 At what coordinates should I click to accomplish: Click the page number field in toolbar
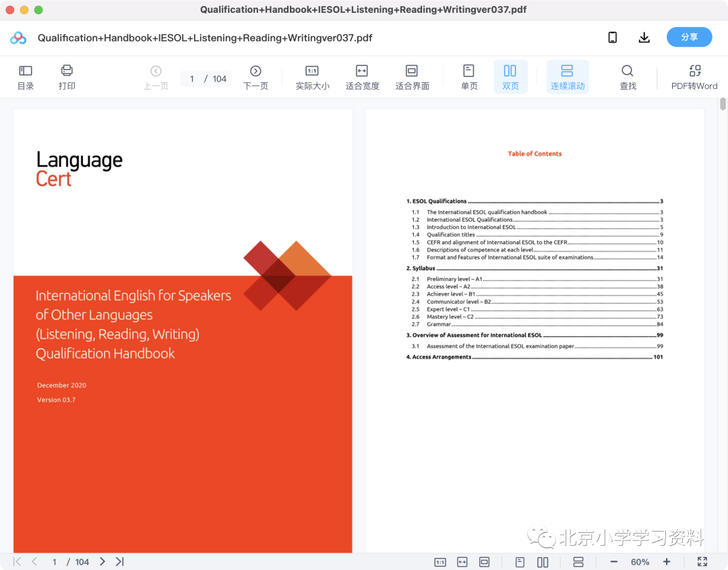click(191, 79)
